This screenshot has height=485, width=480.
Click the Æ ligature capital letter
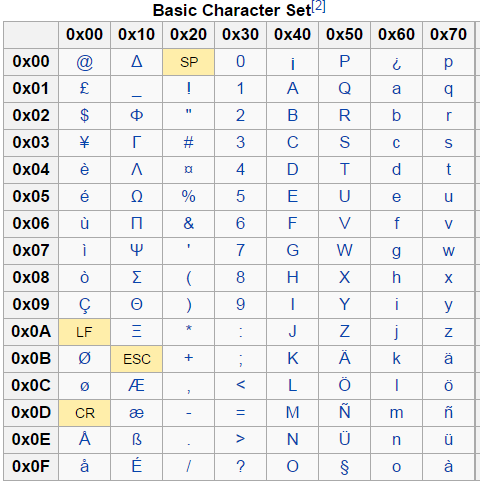[x=137, y=386]
